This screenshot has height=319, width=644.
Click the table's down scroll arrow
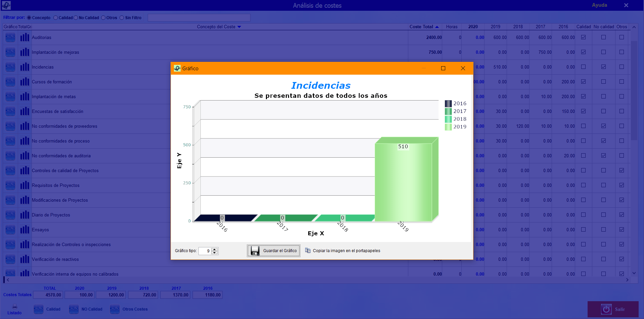(634, 273)
